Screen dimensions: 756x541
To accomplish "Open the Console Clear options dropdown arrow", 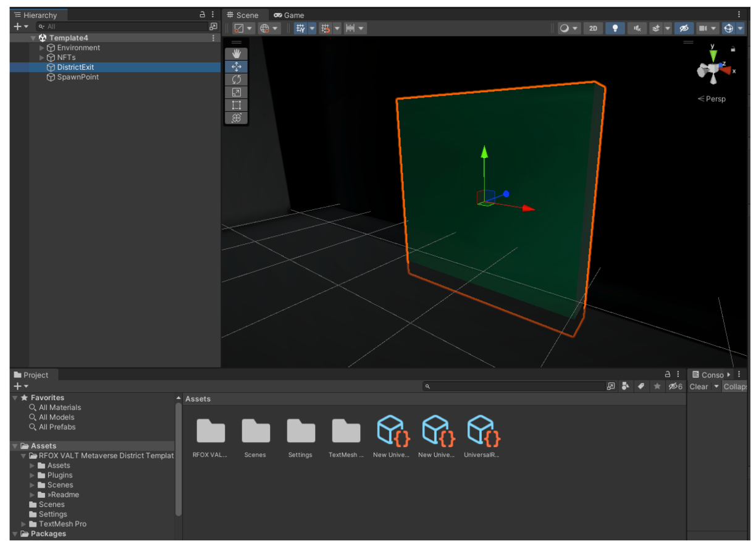I will 716,387.
